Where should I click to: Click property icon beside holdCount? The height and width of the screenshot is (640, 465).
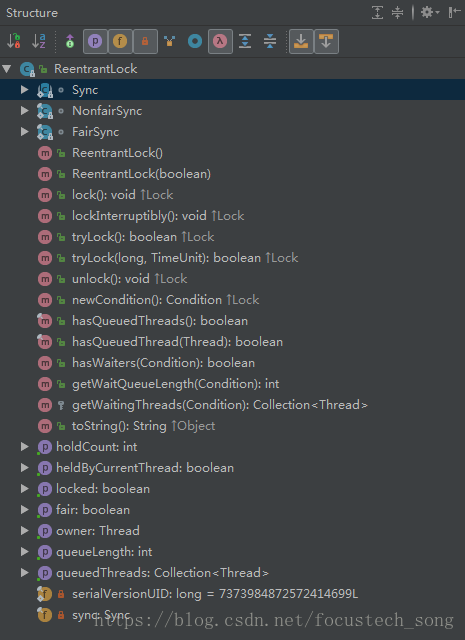click(44, 447)
